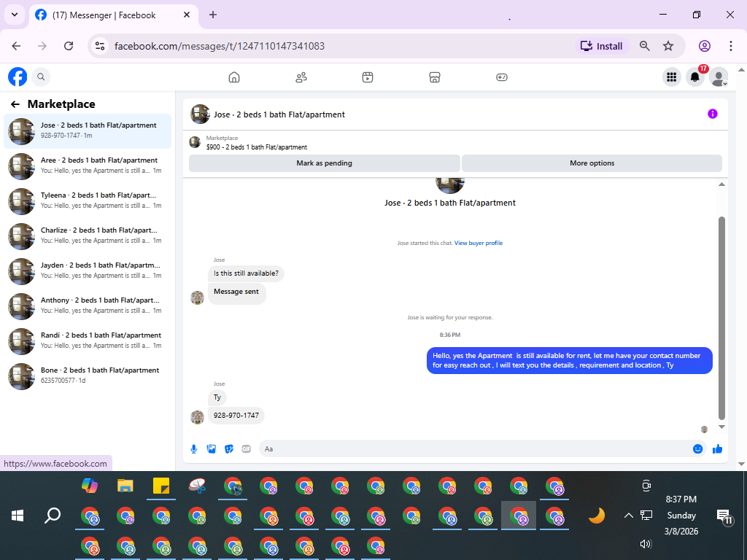This screenshot has height=560, width=747.
Task: Open Windows taskbar search
Action: click(53, 516)
